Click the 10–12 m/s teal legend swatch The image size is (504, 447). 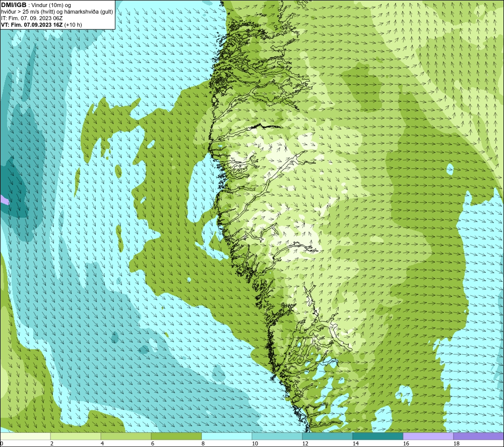point(277,436)
